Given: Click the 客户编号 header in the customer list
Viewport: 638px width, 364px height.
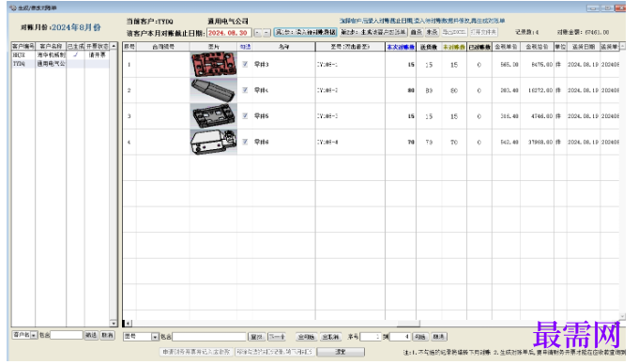Looking at the screenshot, I should 23,46.
